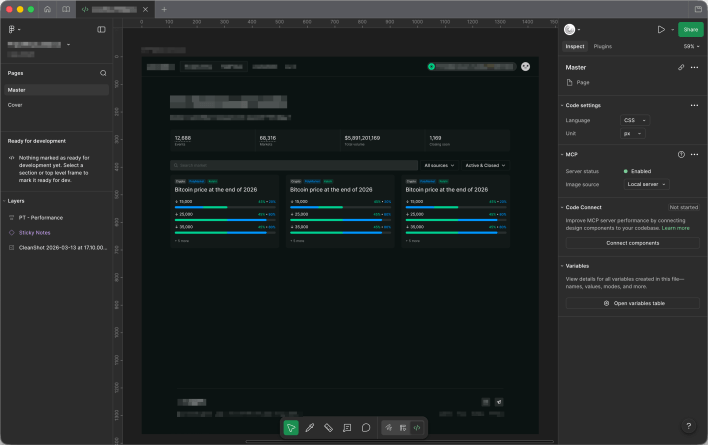Click Connect components button
This screenshot has width=708, height=445.
632,243
